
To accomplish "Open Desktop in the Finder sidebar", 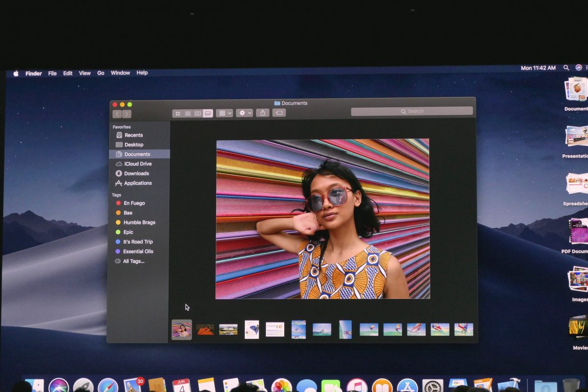I will (140, 145).
